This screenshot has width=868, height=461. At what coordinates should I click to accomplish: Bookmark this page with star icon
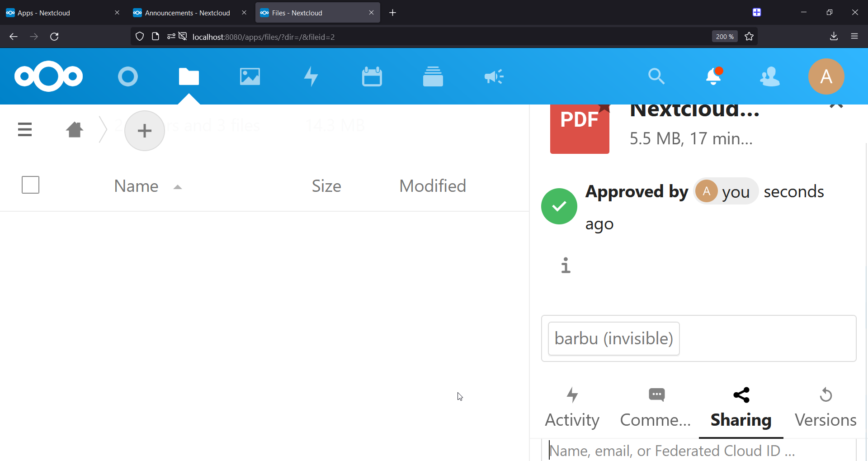tap(749, 37)
